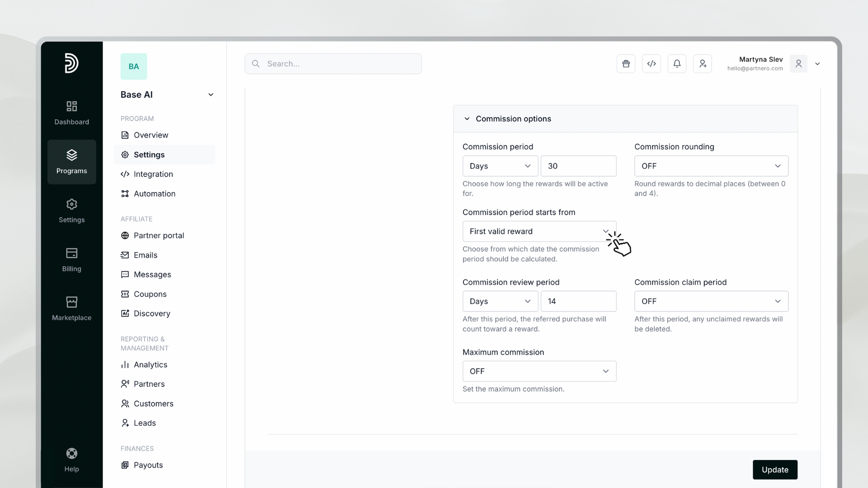The width and height of the screenshot is (868, 488).
Task: Click the Update button
Action: click(774, 469)
